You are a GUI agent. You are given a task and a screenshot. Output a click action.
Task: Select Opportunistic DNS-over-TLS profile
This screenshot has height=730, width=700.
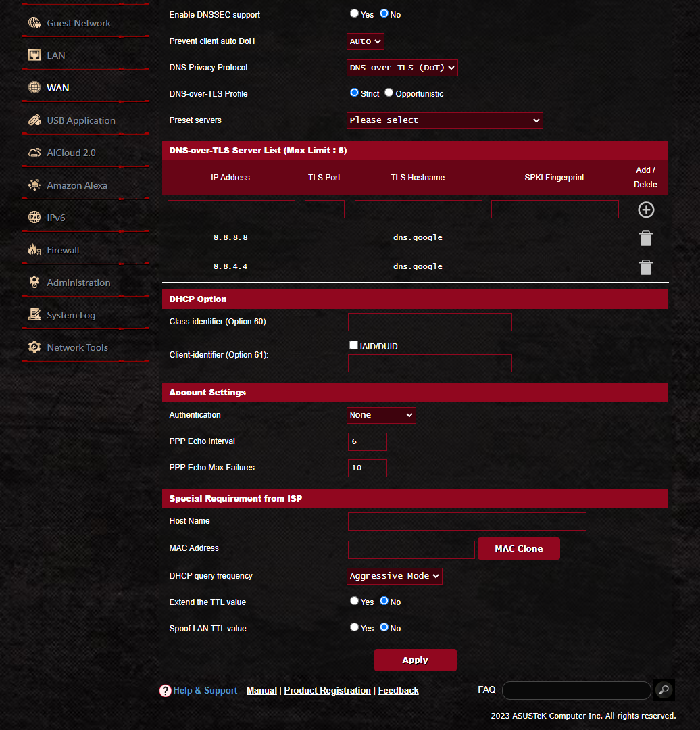coord(389,92)
